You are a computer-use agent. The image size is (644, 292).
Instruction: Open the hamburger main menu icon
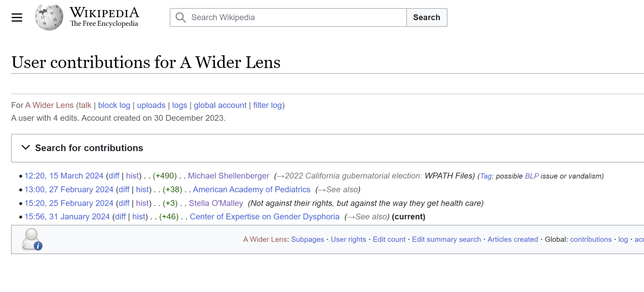(x=17, y=18)
